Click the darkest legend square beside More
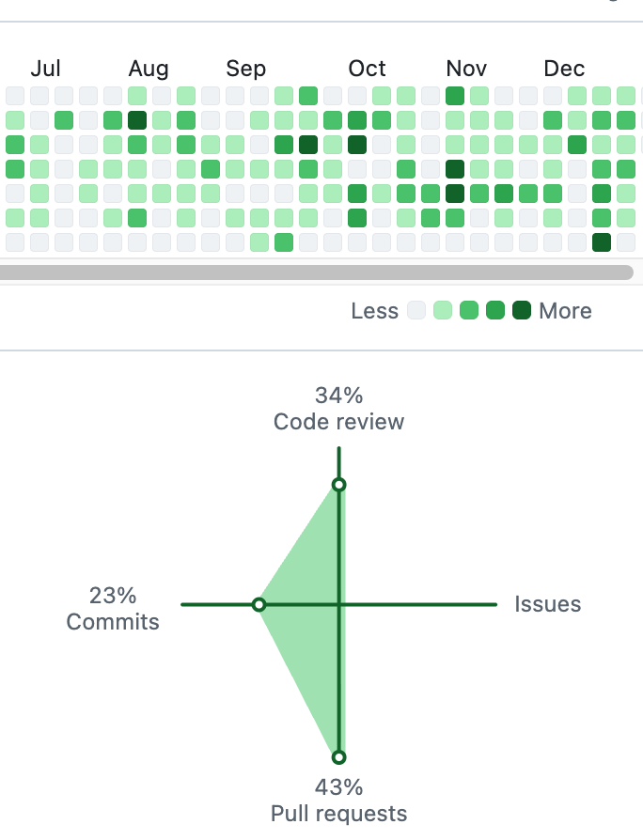643x840 pixels. click(520, 310)
